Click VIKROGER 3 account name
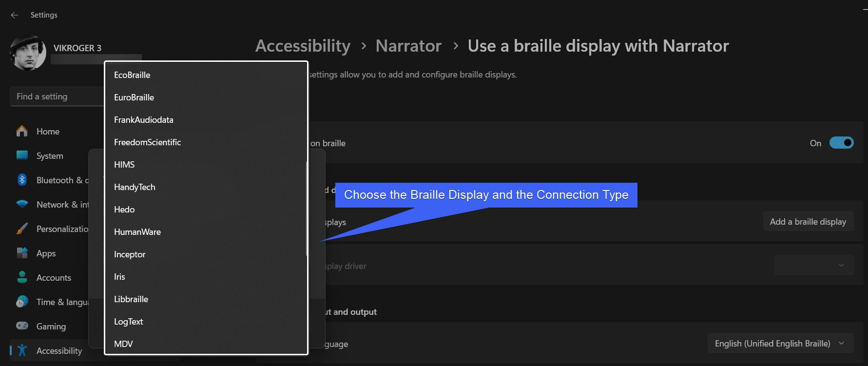868x366 pixels. point(77,48)
